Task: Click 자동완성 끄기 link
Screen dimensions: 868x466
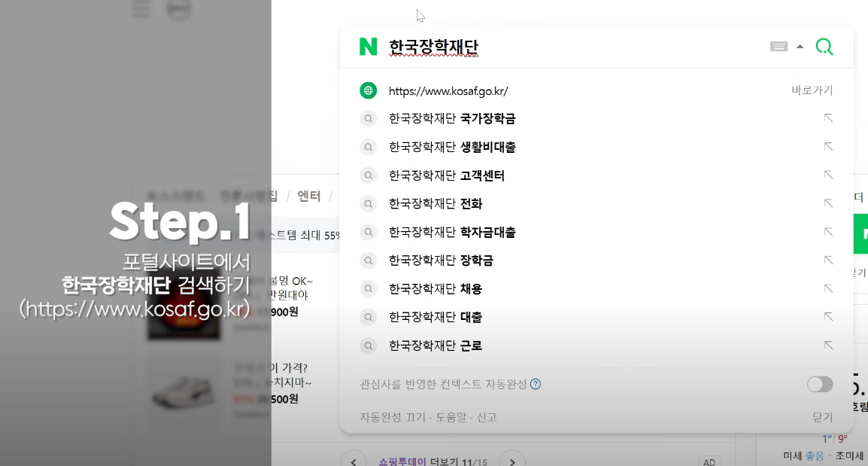Action: click(393, 417)
